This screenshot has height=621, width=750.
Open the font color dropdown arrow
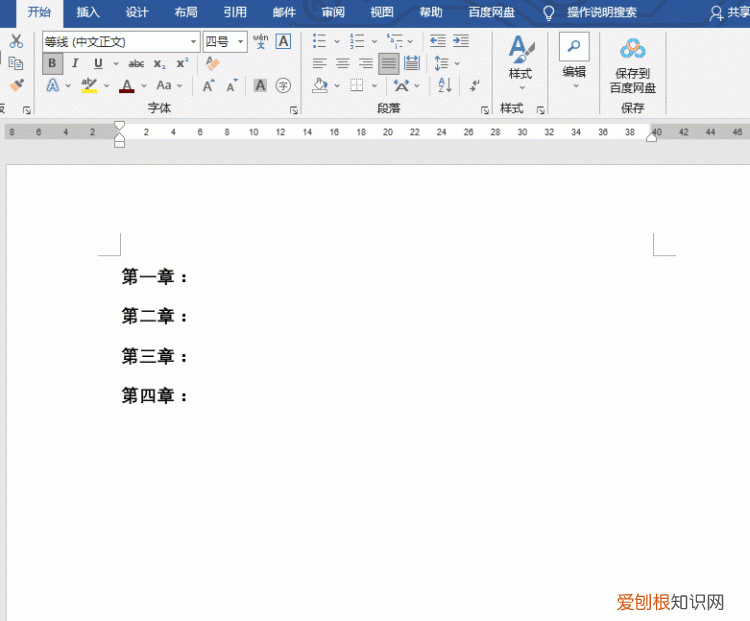(143, 86)
